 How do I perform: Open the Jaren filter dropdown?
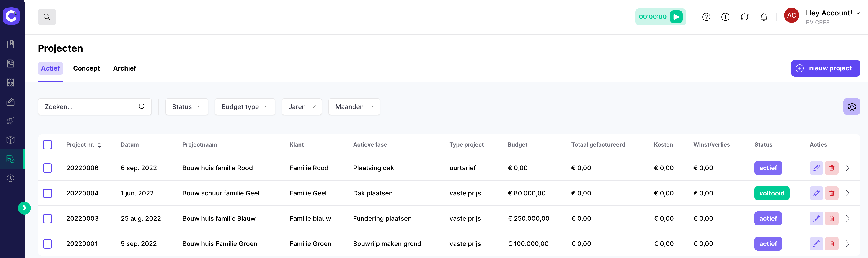[x=302, y=107]
